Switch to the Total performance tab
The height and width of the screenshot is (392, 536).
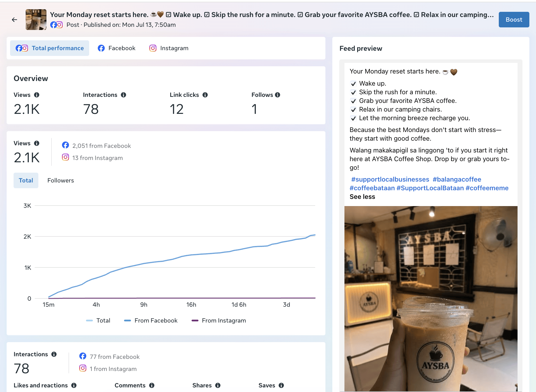[x=50, y=48]
